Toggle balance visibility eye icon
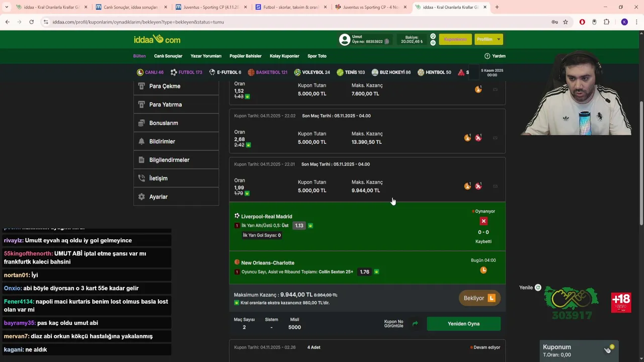644x362 pixels. 433,43
